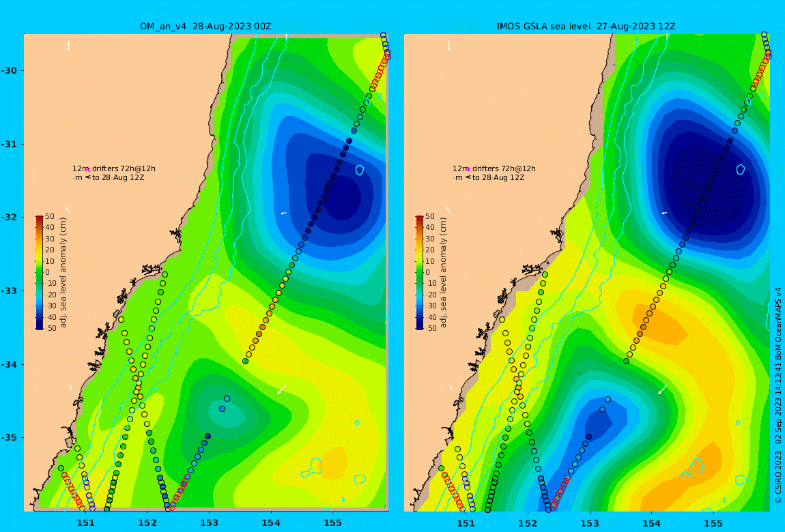The height and width of the screenshot is (532, 785).
Task: Click 'to 28 Aug 12Z' legend line in OM_an_v4 map
Action: pyautogui.click(x=118, y=177)
